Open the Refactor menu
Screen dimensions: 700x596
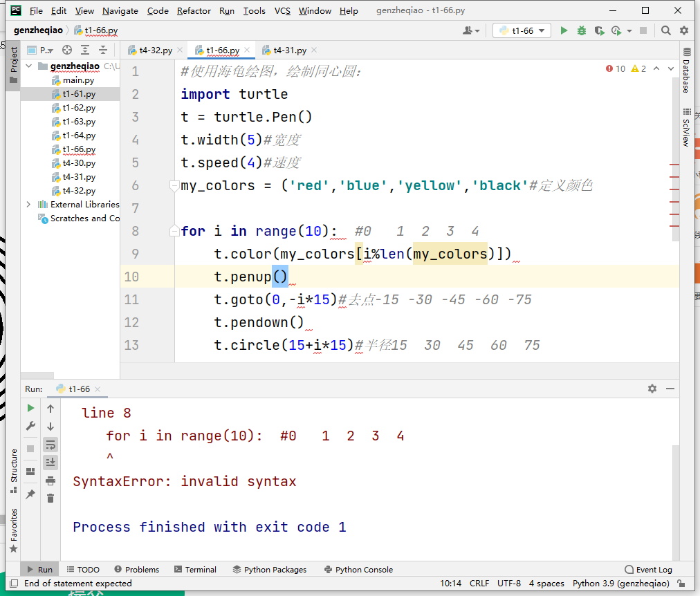194,10
